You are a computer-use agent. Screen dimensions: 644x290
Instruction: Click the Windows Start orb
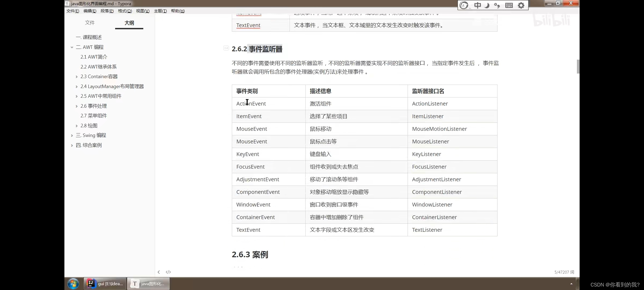73,284
